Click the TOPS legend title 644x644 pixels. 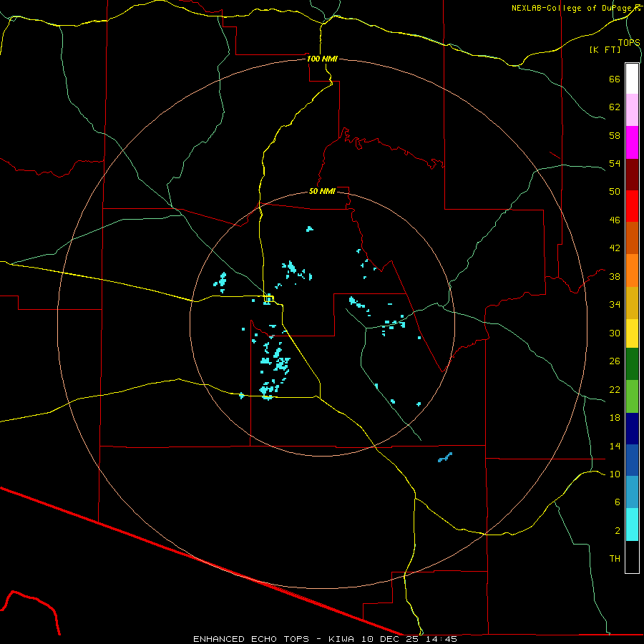point(629,42)
